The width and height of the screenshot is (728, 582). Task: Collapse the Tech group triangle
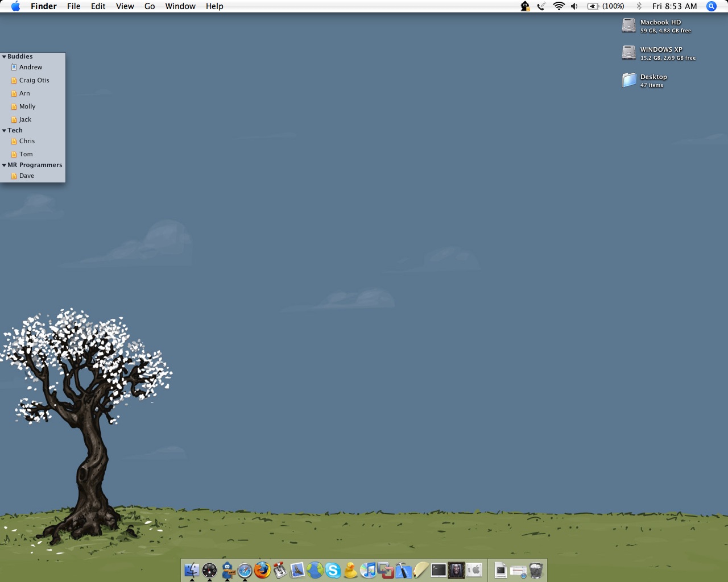(4, 131)
